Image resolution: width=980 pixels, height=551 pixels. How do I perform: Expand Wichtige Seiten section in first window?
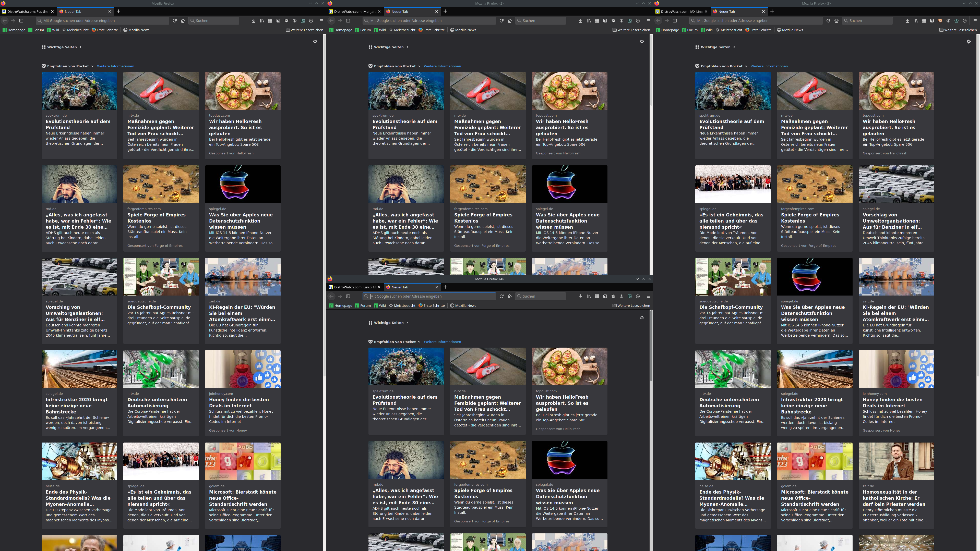[x=81, y=47]
